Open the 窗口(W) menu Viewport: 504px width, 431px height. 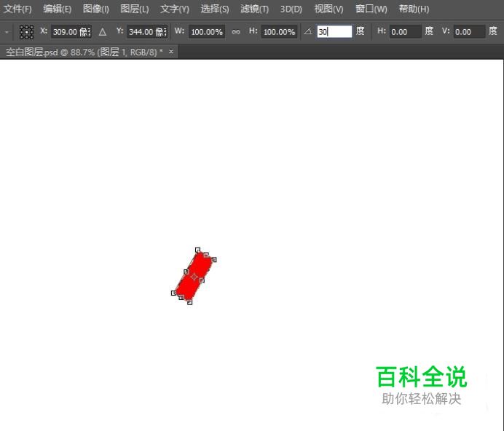point(371,9)
